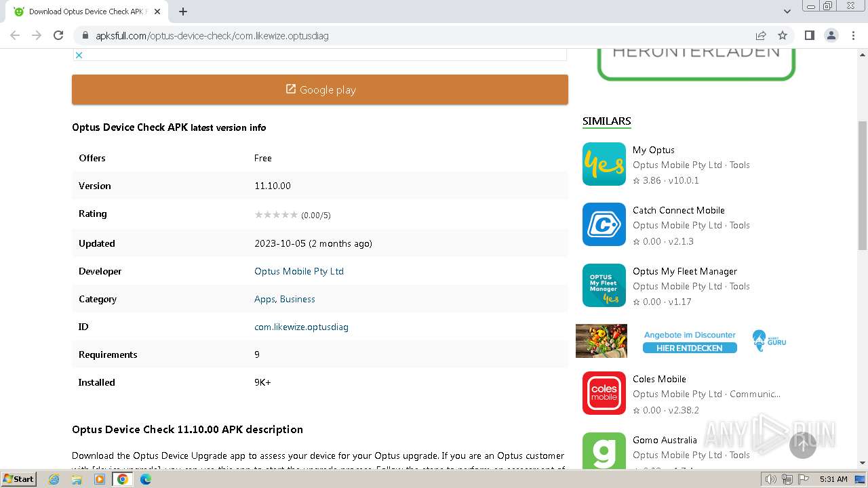
Task: Open the Catch Connect Mobile title link
Action: [679, 210]
